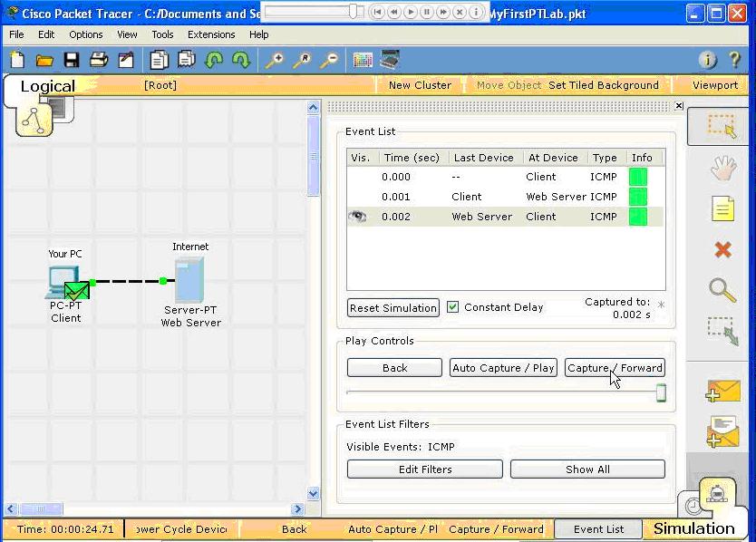The image size is (756, 542).
Task: Click Capture / Forward in bottom bar
Action: [496, 529]
